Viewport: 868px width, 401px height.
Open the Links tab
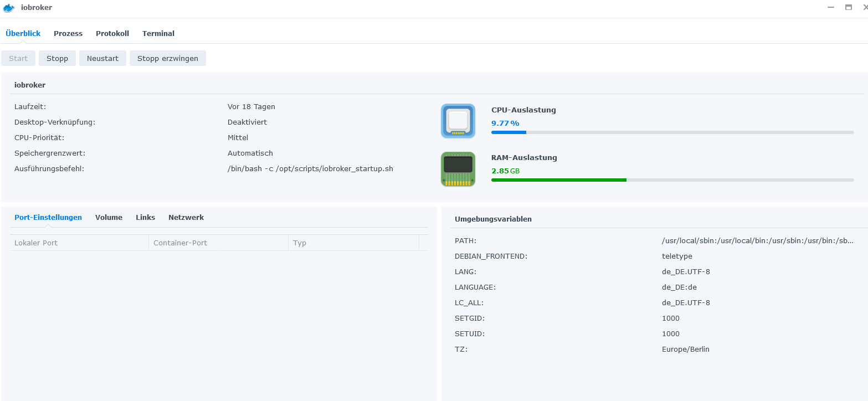(145, 217)
